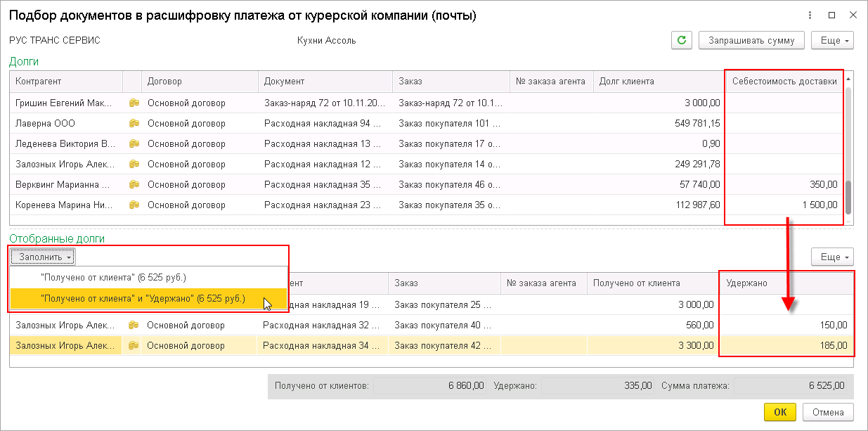Click coin icon in Коренева Марина row

(133, 205)
